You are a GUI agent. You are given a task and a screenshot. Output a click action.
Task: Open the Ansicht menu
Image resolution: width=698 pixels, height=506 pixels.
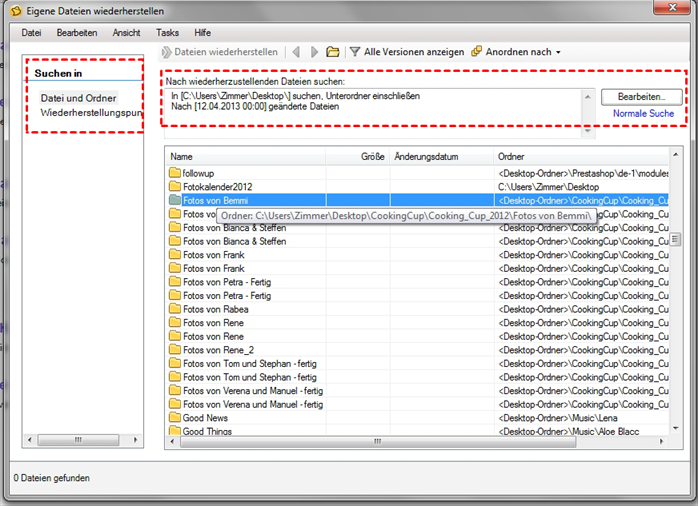[126, 32]
